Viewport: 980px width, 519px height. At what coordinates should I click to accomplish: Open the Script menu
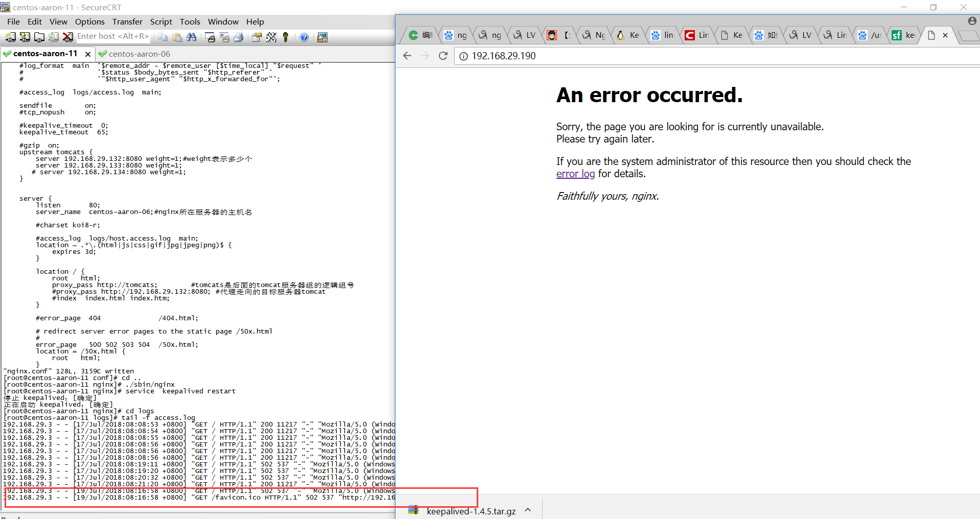[161, 21]
